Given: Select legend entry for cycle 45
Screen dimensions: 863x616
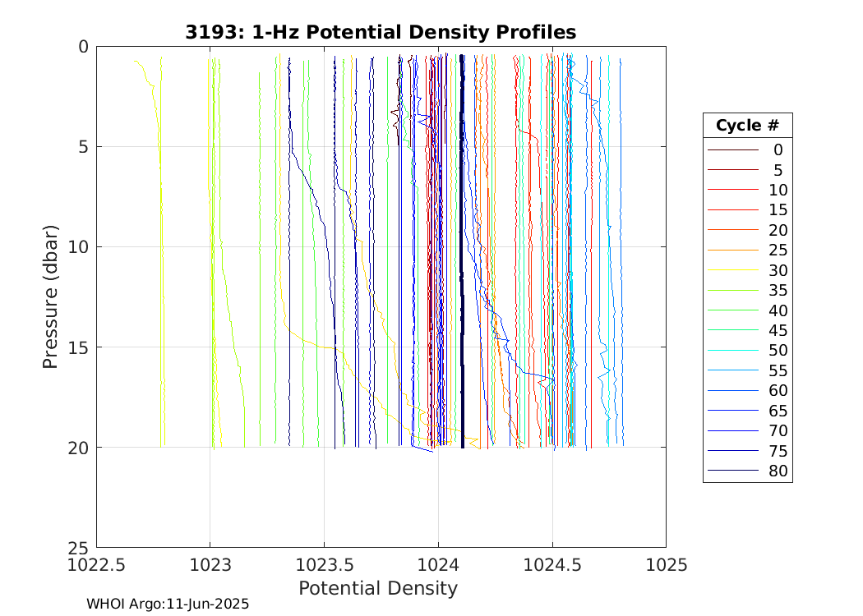Looking at the screenshot, I should click(x=747, y=330).
